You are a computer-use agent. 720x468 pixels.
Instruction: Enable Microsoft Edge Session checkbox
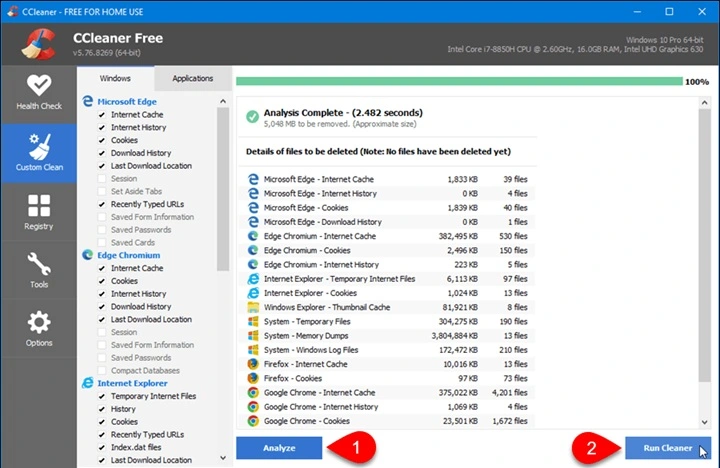[x=102, y=179]
